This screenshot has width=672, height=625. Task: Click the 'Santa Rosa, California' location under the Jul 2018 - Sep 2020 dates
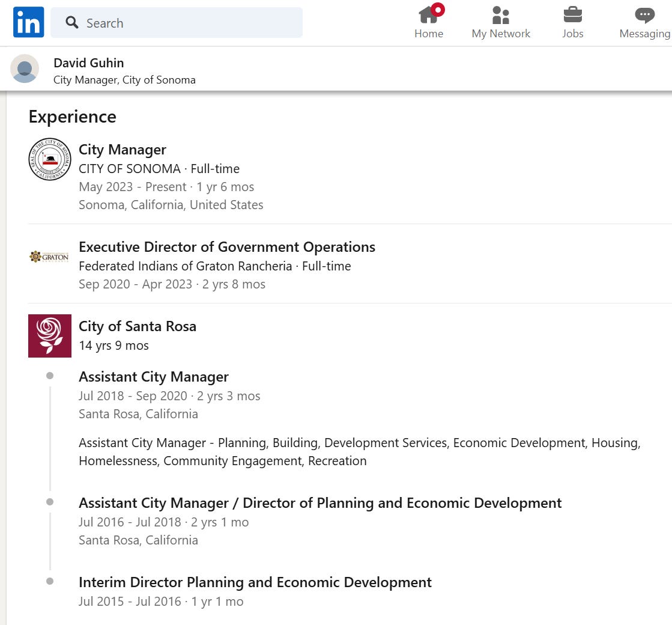(x=138, y=414)
